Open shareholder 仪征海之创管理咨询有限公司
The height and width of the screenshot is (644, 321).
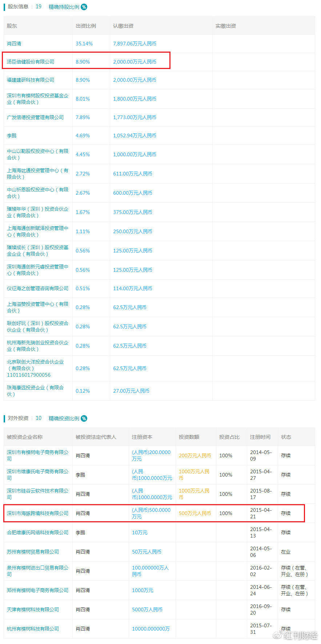coord(37,288)
